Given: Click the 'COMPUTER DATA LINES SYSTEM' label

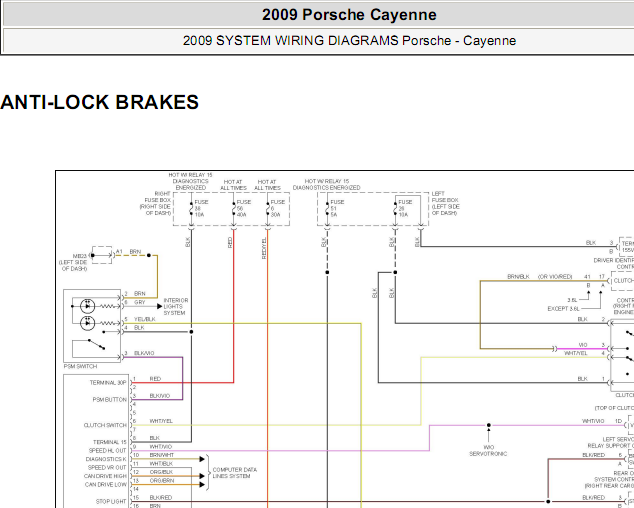Looking at the screenshot, I should 235,473.
